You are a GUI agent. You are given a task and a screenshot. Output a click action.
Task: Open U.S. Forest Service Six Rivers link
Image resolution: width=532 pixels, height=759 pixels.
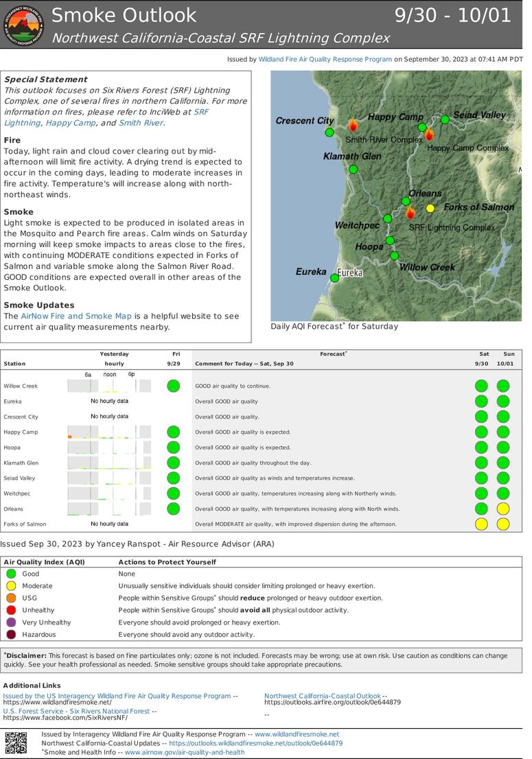pos(76,711)
